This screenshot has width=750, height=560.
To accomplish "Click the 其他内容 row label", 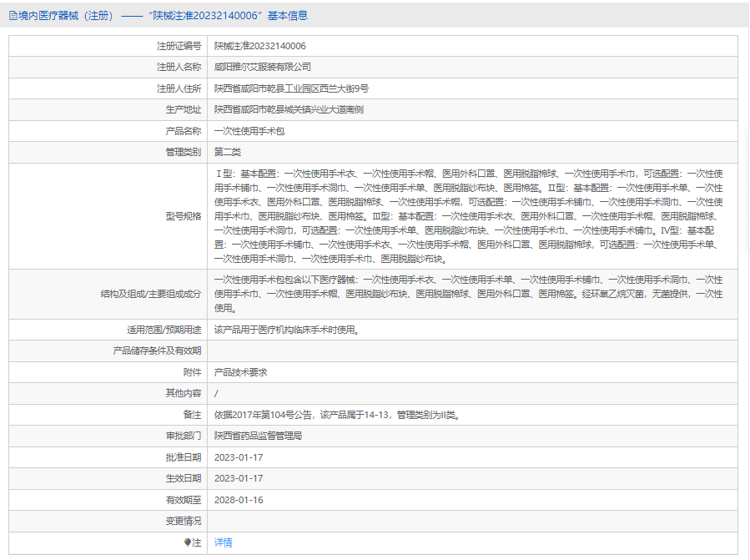I will pos(184,393).
